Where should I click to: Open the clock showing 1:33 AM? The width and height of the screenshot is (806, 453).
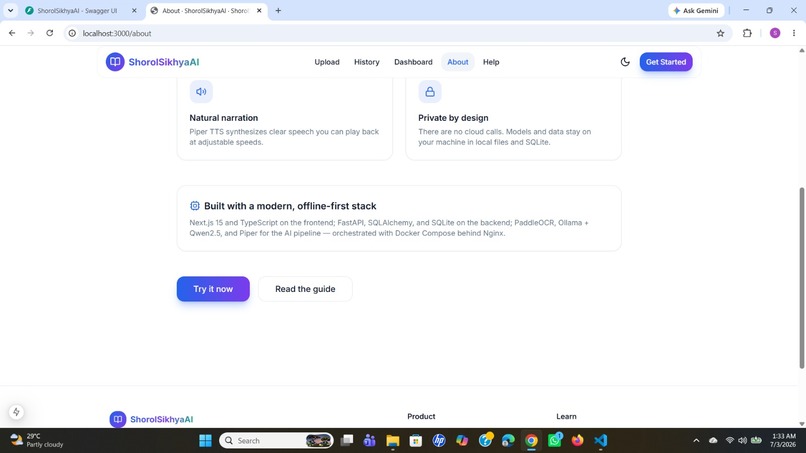coord(783,441)
